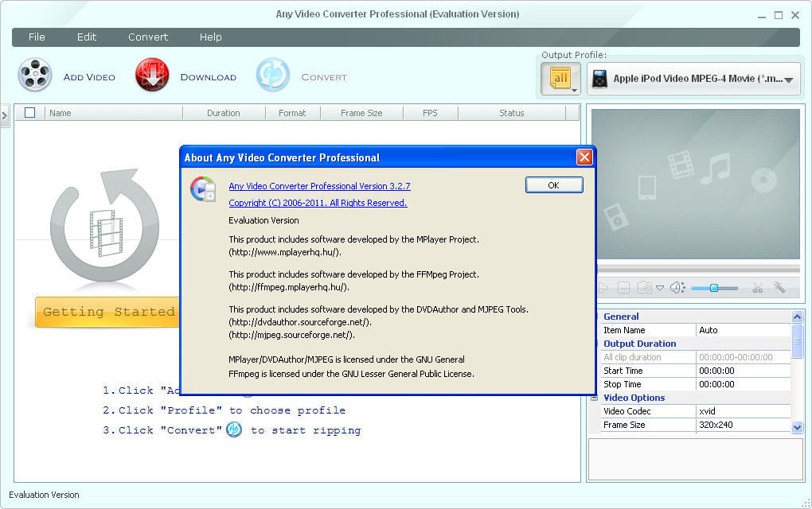Open the Help menu

[x=211, y=37]
